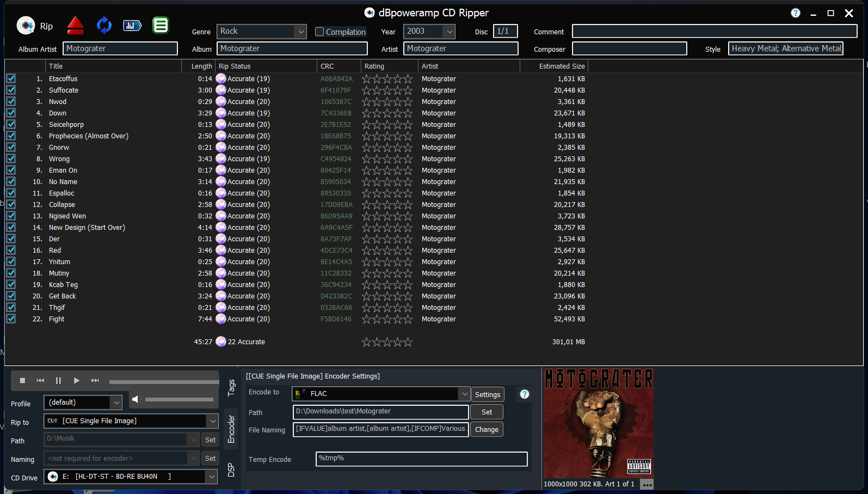The height and width of the screenshot is (494, 868).
Task: Open the Encode to FLAC dropdown
Action: click(464, 393)
